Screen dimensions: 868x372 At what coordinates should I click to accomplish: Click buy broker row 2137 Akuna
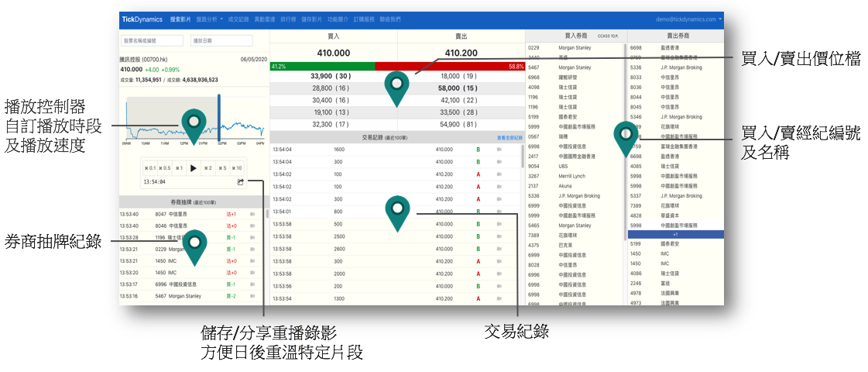pos(575,186)
